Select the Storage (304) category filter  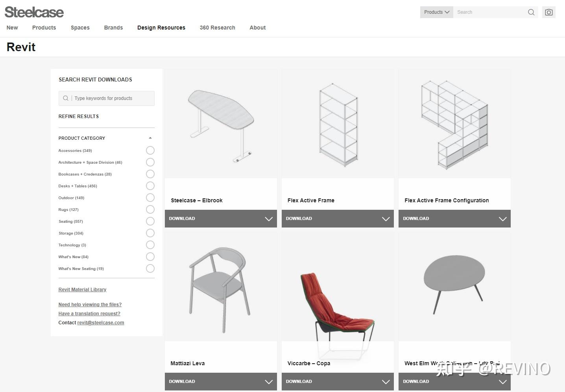150,233
